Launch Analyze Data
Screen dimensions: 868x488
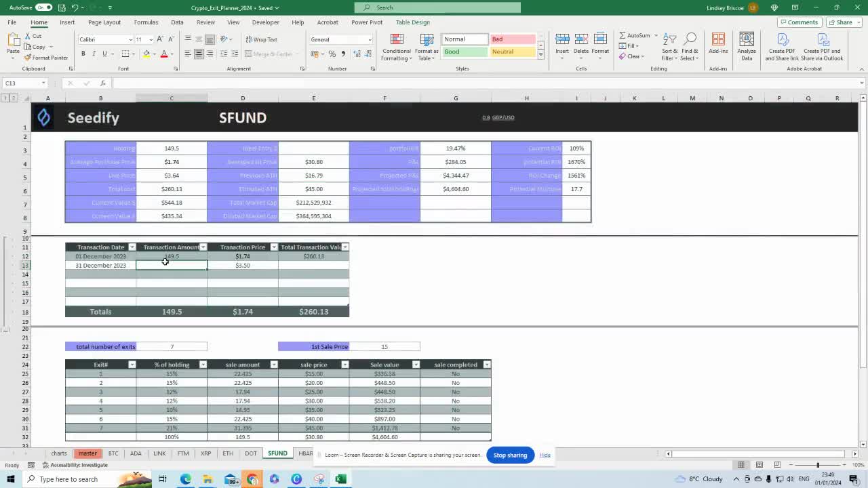(746, 46)
